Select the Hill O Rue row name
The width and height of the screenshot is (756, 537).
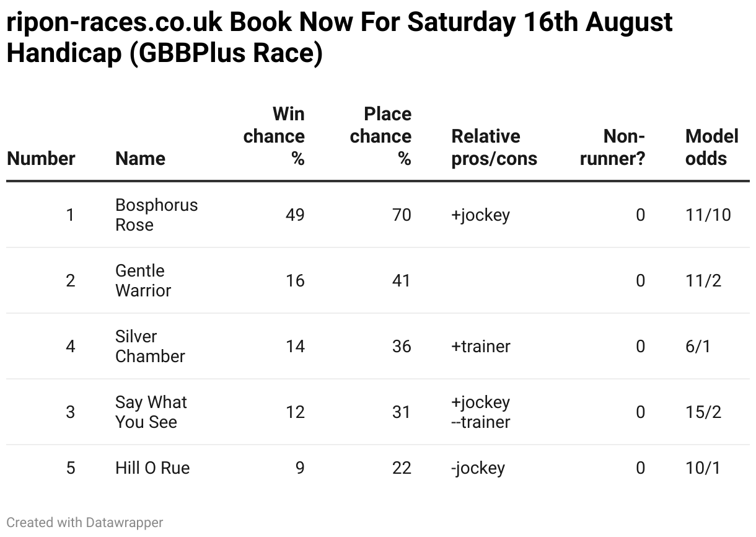152,468
